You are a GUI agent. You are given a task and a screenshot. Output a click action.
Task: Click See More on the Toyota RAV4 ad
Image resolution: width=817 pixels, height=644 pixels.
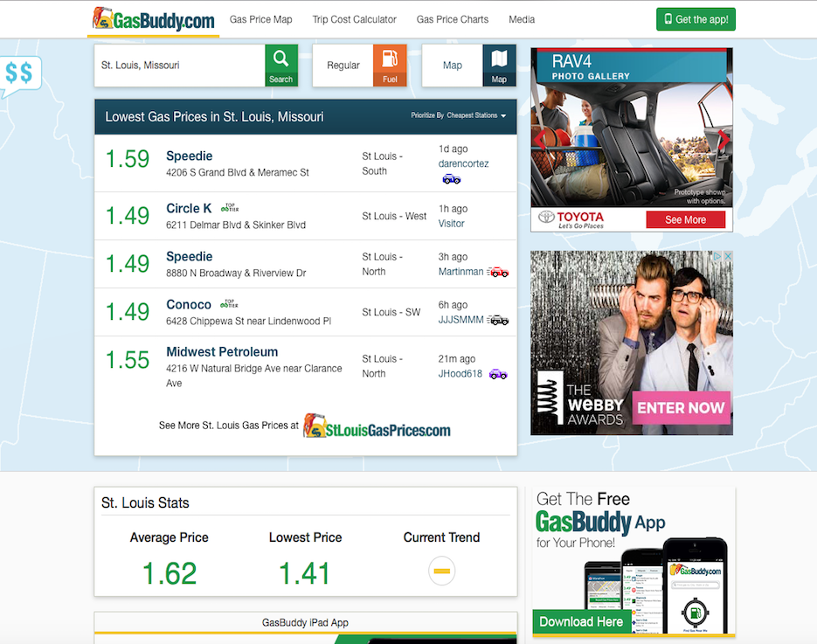coord(685,219)
